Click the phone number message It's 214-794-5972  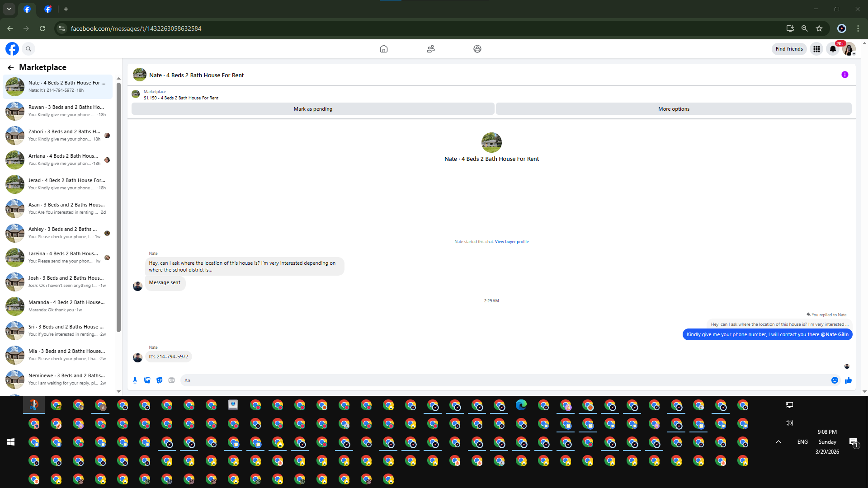click(169, 357)
